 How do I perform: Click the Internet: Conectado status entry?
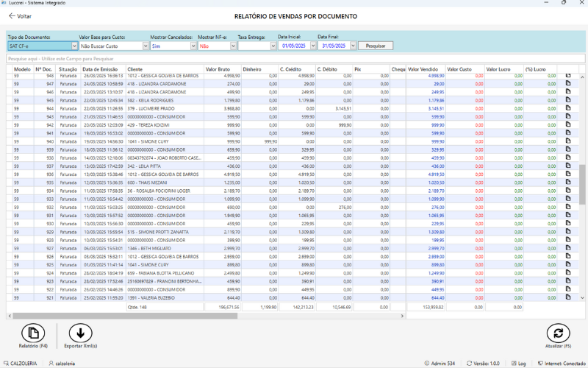click(x=562, y=364)
